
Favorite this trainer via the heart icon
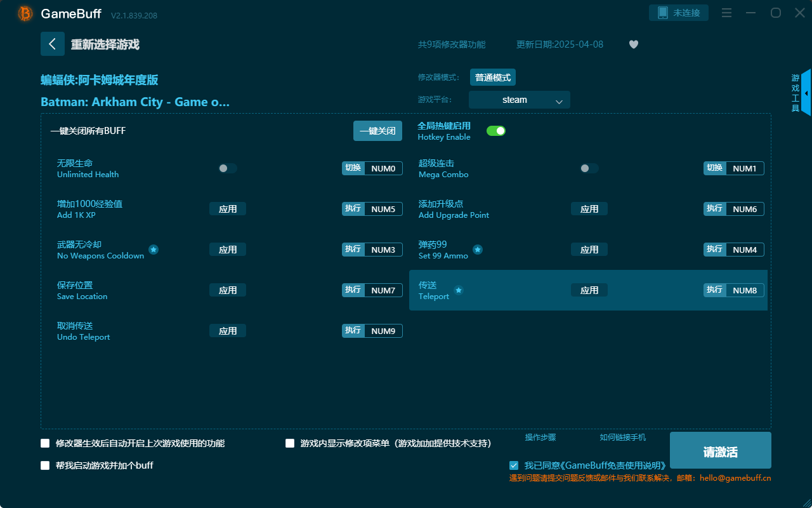633,44
